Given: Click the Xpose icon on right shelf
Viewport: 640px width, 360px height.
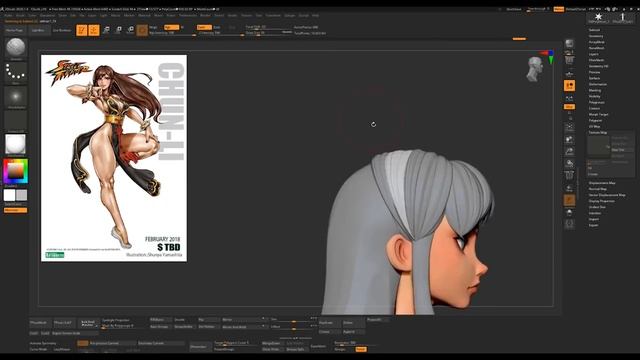Looking at the screenshot, I should (x=569, y=224).
